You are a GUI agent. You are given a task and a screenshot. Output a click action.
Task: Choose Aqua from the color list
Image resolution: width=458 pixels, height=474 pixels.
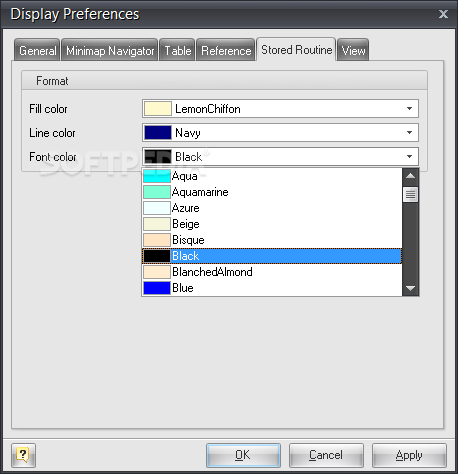272,176
